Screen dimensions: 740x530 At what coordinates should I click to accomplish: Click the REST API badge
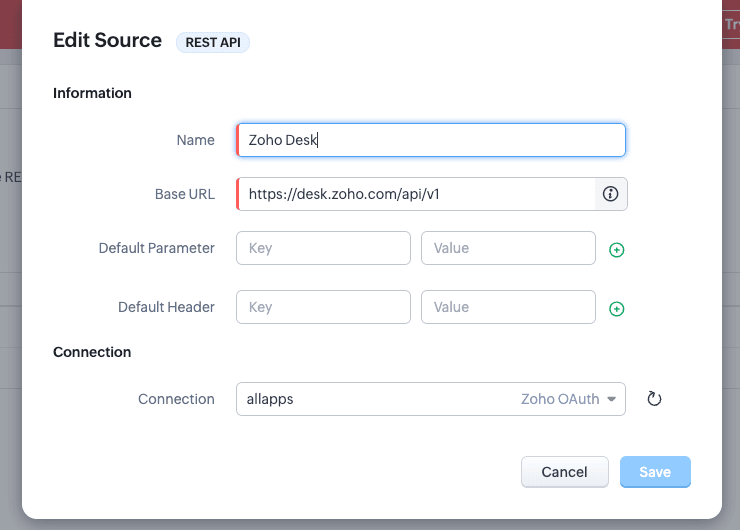point(213,42)
